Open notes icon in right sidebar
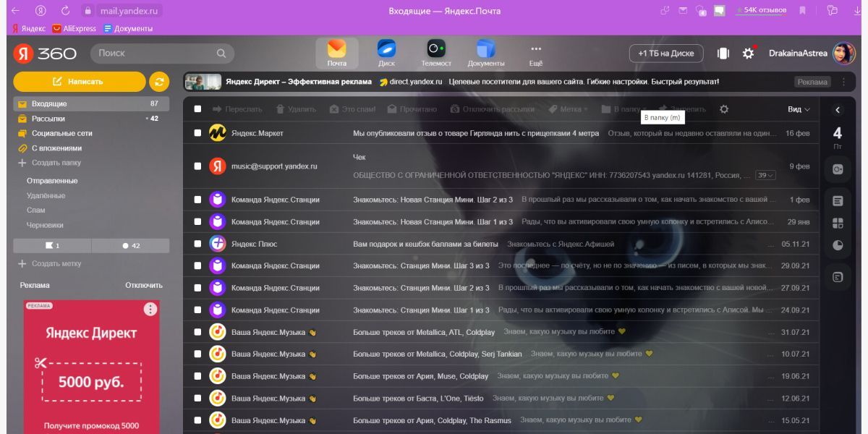Screen dimensions: 868x434 (838, 201)
